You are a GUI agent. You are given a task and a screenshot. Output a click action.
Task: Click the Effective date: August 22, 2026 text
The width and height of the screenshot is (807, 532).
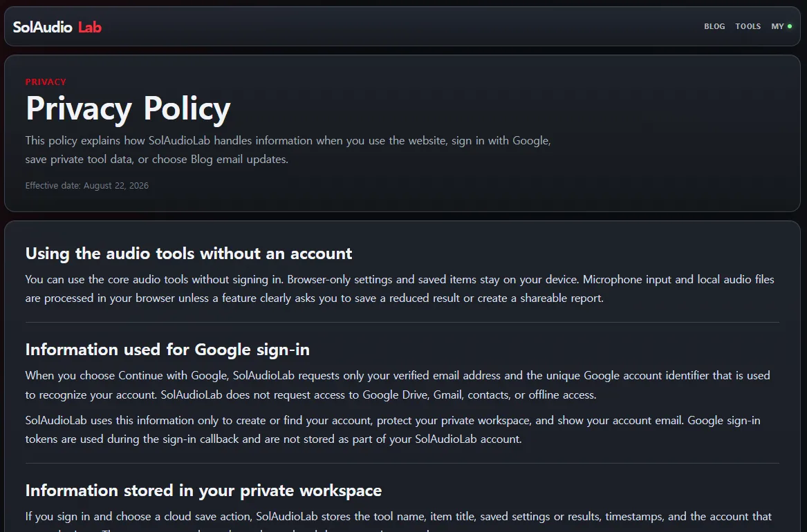click(x=87, y=186)
